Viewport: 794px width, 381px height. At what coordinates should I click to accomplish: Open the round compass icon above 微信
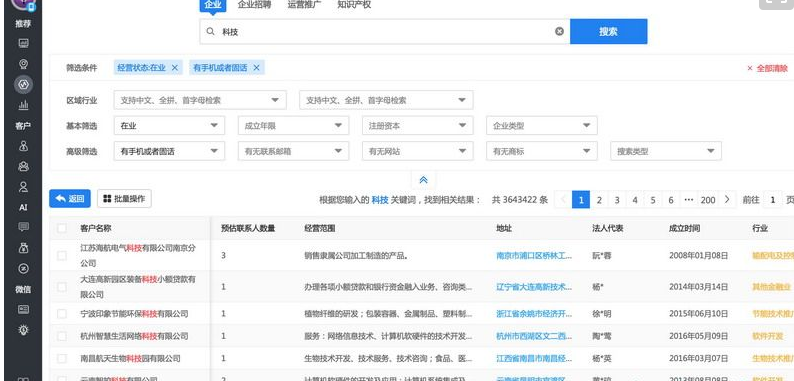tap(23, 269)
